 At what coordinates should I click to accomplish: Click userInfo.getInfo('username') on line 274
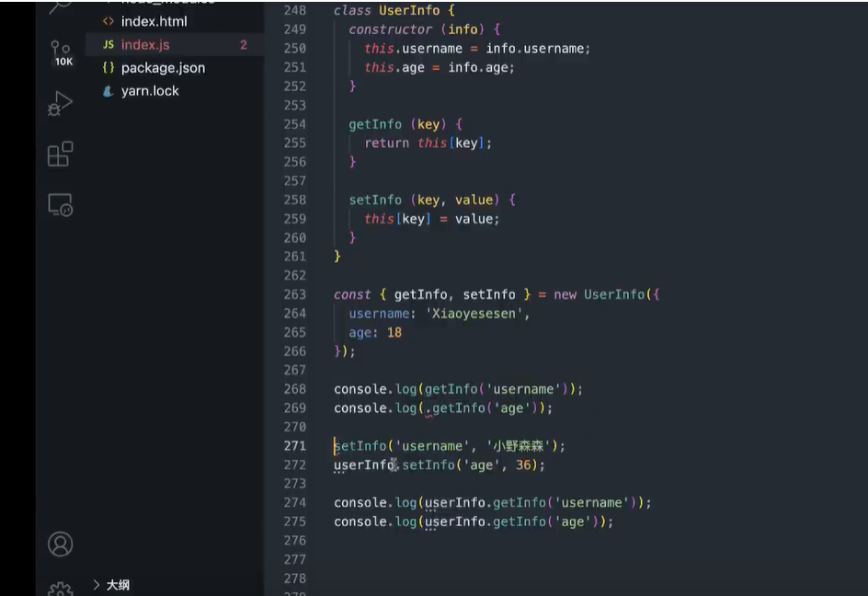coord(531,503)
